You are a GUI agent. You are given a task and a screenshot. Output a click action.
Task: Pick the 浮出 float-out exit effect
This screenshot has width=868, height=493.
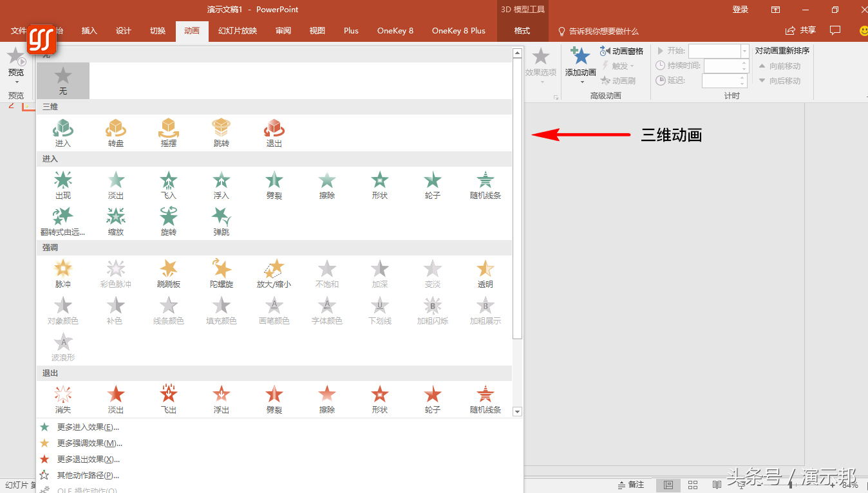pos(222,399)
